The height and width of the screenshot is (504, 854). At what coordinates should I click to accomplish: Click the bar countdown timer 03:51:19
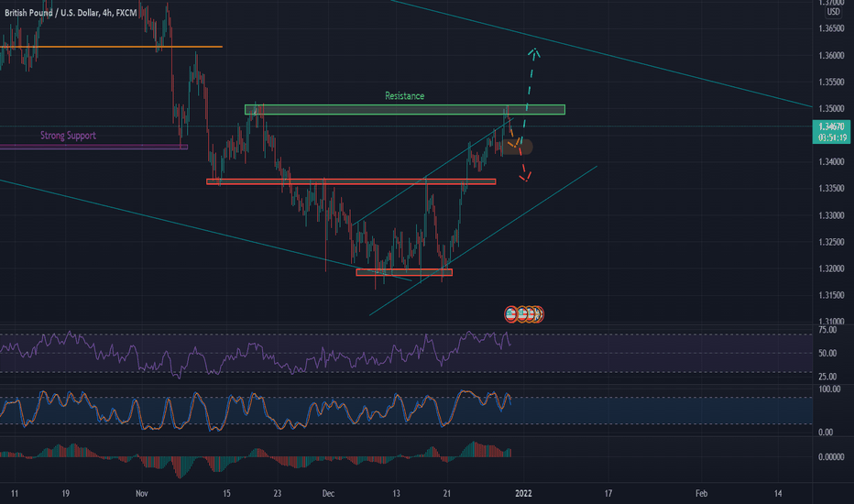(831, 137)
